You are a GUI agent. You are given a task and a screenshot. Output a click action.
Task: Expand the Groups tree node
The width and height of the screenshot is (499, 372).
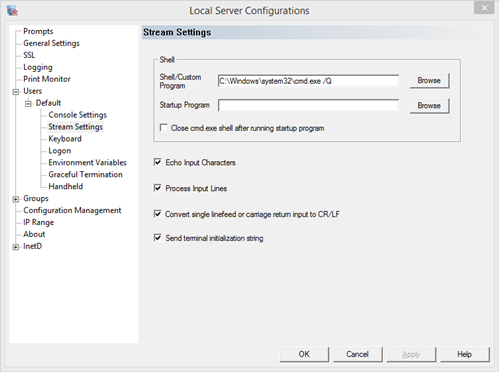pyautogui.click(x=16, y=199)
